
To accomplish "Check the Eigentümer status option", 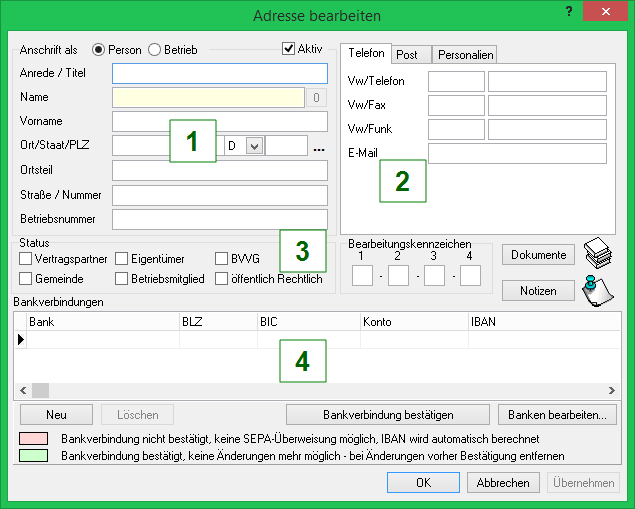I will (122, 259).
